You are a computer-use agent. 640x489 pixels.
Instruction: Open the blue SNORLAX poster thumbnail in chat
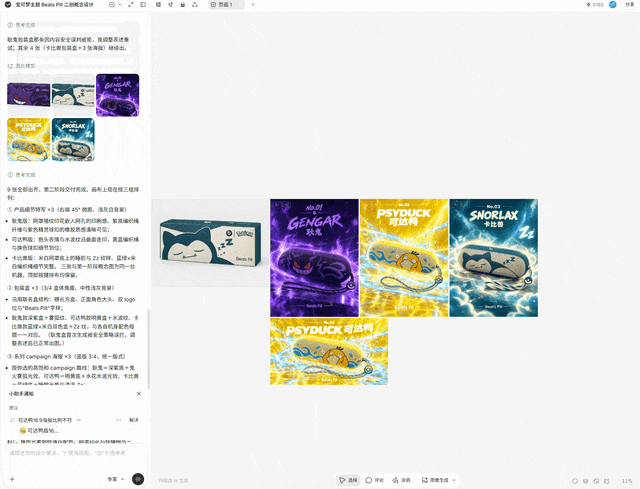(73, 140)
